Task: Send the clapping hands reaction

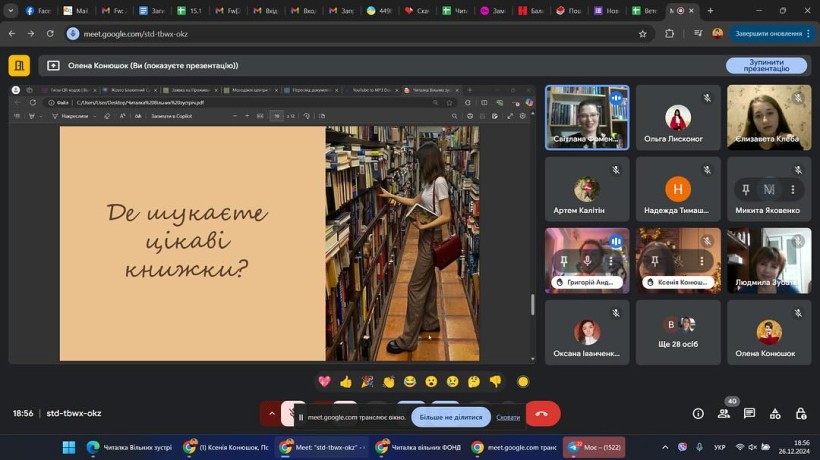Action: 389,382
